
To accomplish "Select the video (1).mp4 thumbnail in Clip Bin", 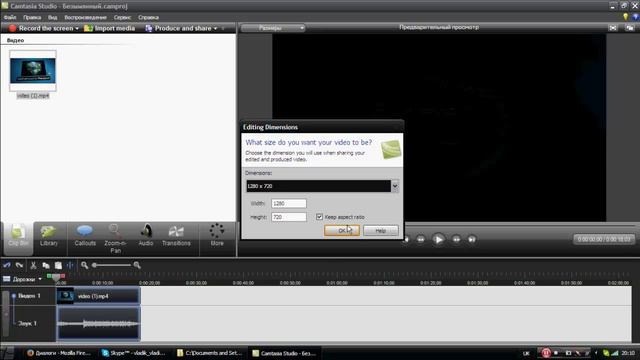I will click(x=33, y=71).
